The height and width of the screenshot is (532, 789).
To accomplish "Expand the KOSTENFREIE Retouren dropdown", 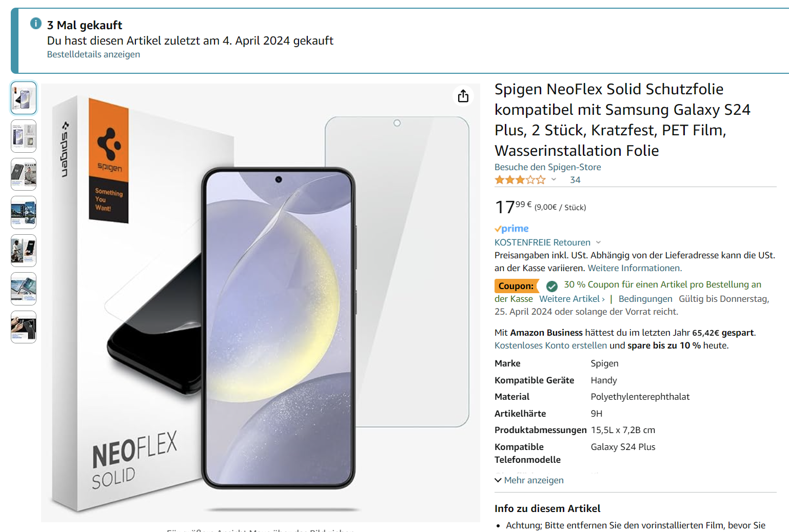I will pos(598,242).
